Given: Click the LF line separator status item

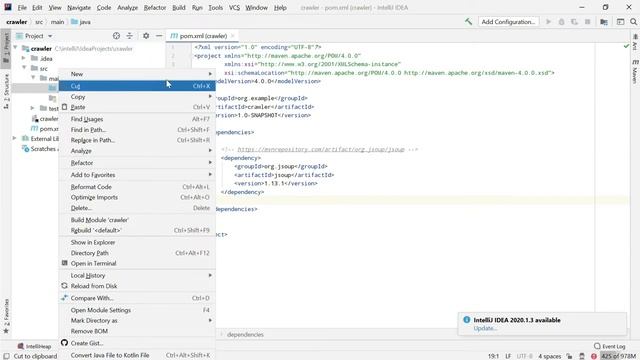Looking at the screenshot, I should tap(508, 356).
